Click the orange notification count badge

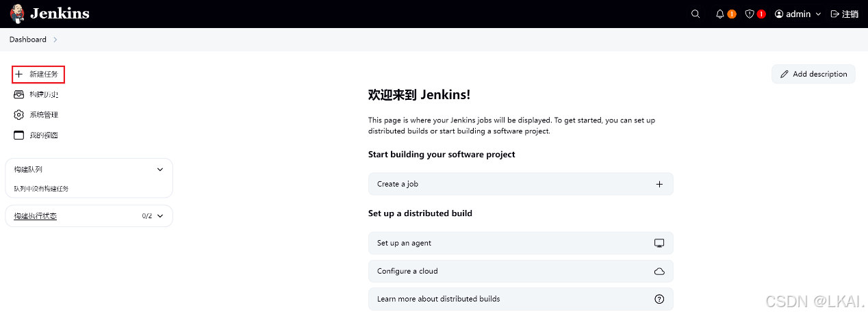coord(732,14)
